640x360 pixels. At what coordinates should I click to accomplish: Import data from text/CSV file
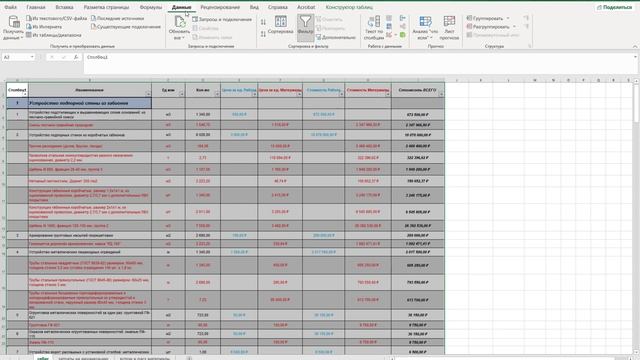(56, 18)
